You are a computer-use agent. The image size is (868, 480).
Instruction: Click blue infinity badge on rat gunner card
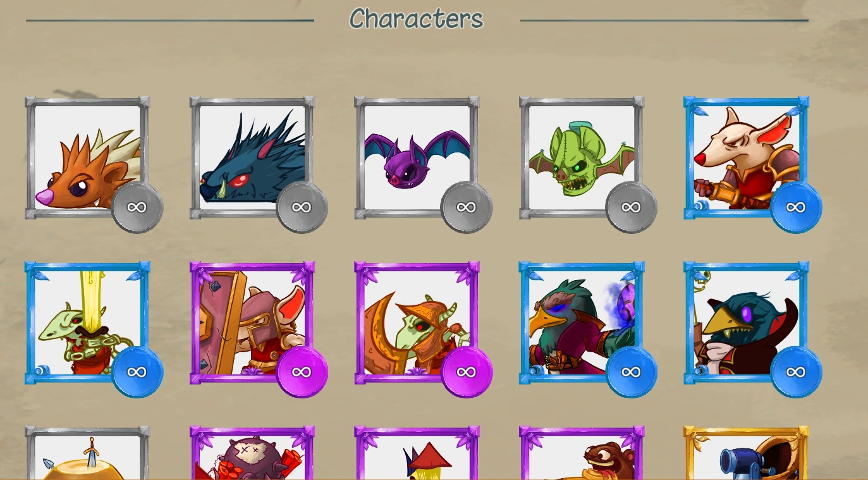[x=796, y=207]
